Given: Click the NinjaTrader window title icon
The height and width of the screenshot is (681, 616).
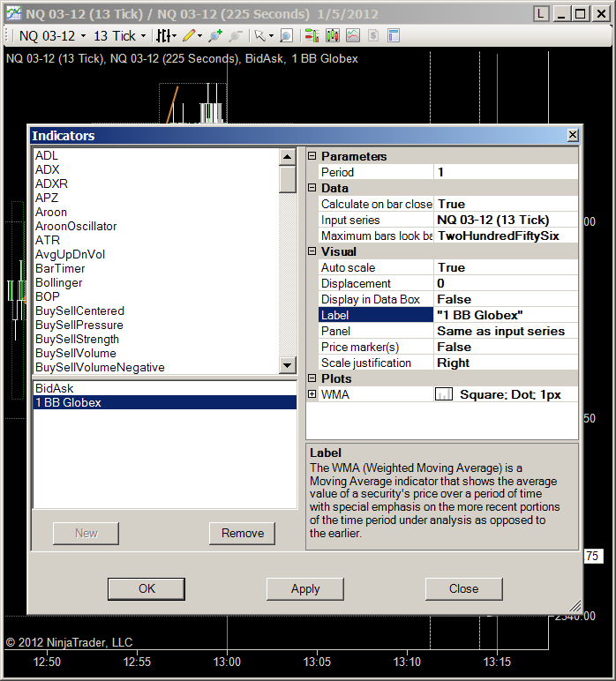Looking at the screenshot, I should point(13,13).
